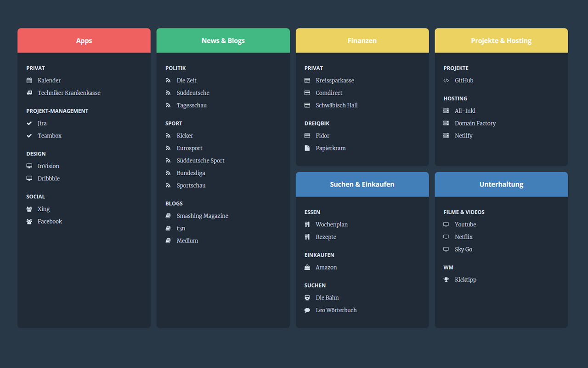Go to the Süddeutsche news link
This screenshot has height=368, width=588.
point(193,93)
